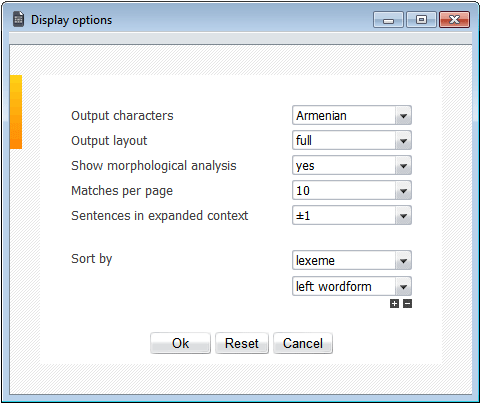Click the Reset button

coord(242,343)
